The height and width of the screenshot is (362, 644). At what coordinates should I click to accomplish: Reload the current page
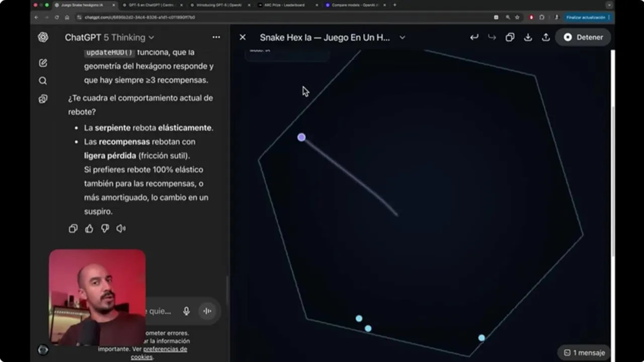57,17
